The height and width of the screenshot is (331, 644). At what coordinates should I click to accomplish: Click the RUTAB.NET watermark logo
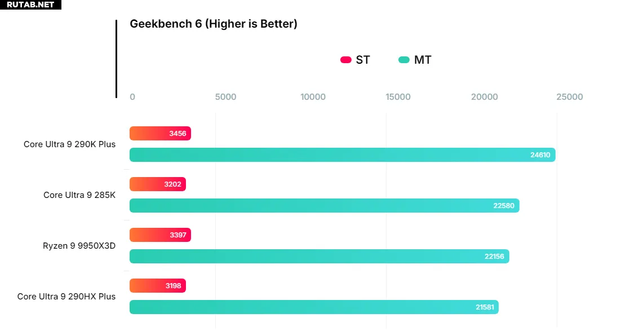[30, 5]
